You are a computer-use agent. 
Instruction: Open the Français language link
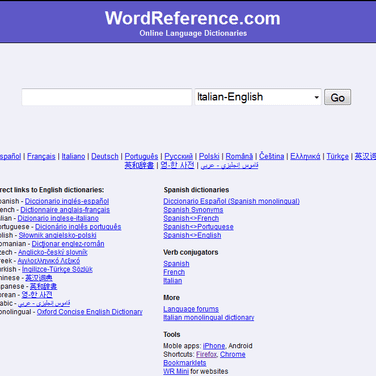click(x=41, y=156)
